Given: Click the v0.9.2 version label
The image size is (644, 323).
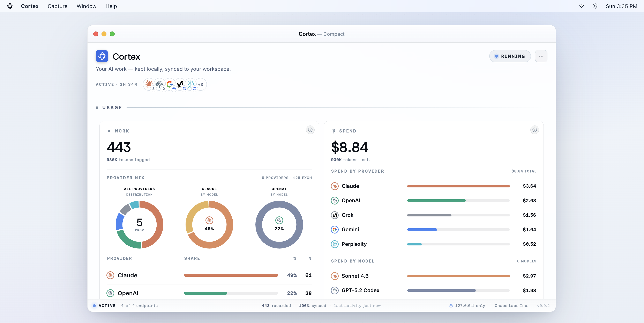Looking at the screenshot, I should pyautogui.click(x=544, y=306).
